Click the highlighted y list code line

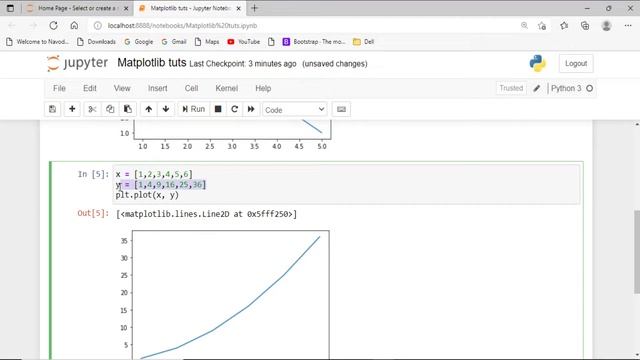(161, 184)
